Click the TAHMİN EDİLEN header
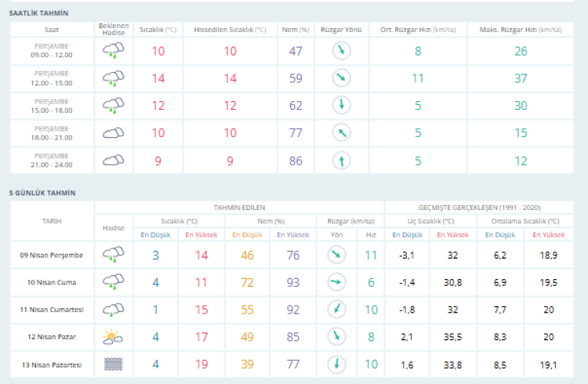Screen dimensions: 588x384 click(239, 207)
